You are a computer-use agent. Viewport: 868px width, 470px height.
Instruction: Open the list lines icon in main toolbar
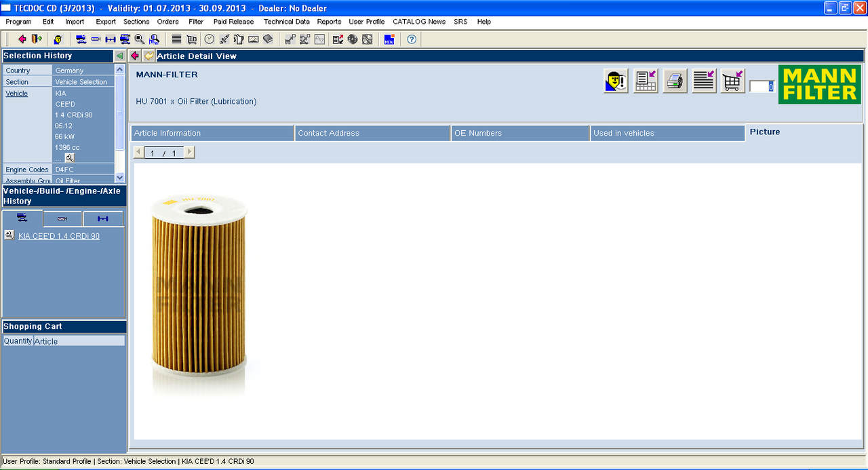(x=176, y=39)
